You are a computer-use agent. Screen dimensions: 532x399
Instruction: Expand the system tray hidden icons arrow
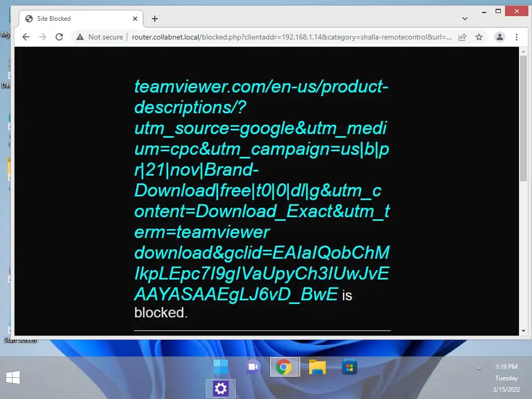coord(480,368)
